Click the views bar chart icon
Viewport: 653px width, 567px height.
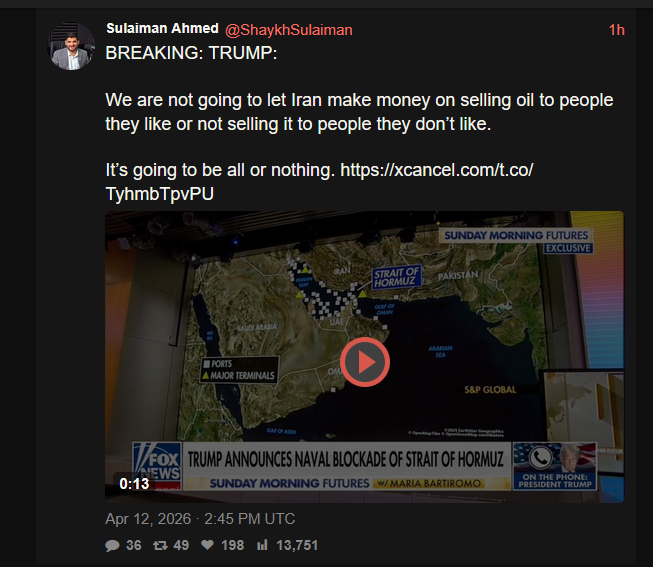[x=262, y=545]
